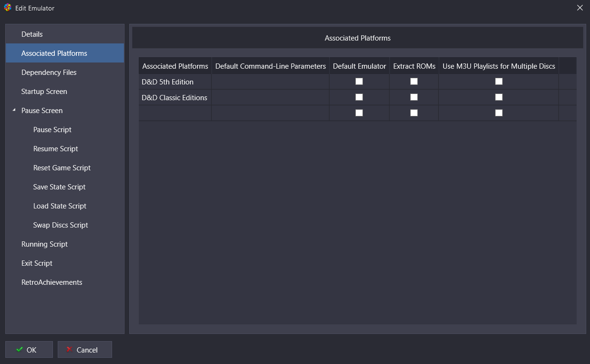Open Pause Script page
Viewport: 590px width, 364px height.
[x=65, y=130]
